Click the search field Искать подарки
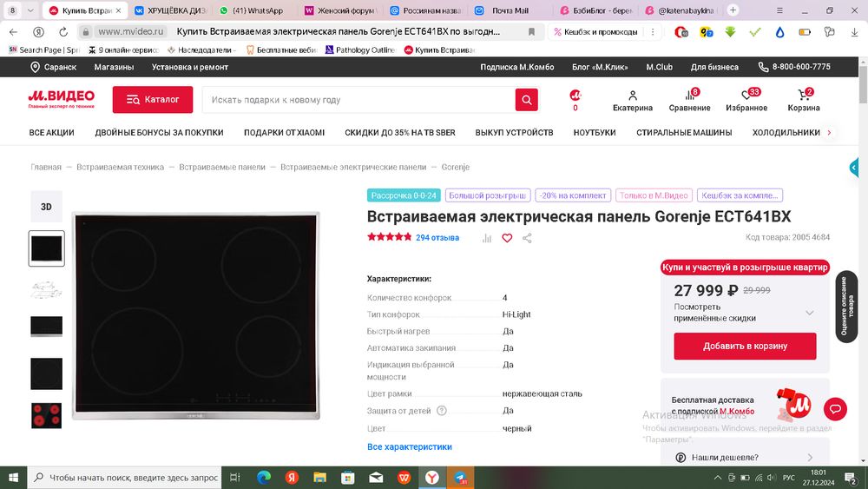Viewport: 868px width, 489px height. tap(358, 100)
